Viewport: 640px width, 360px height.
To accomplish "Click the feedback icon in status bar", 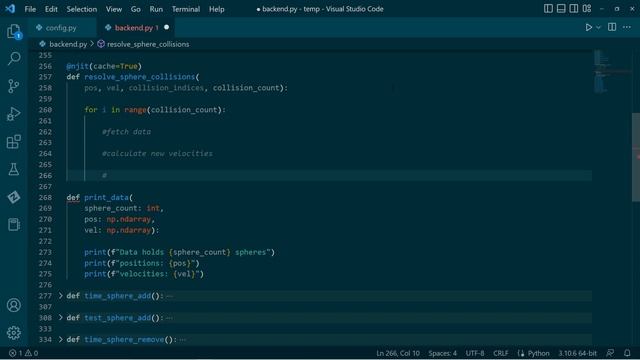I will (x=610, y=353).
